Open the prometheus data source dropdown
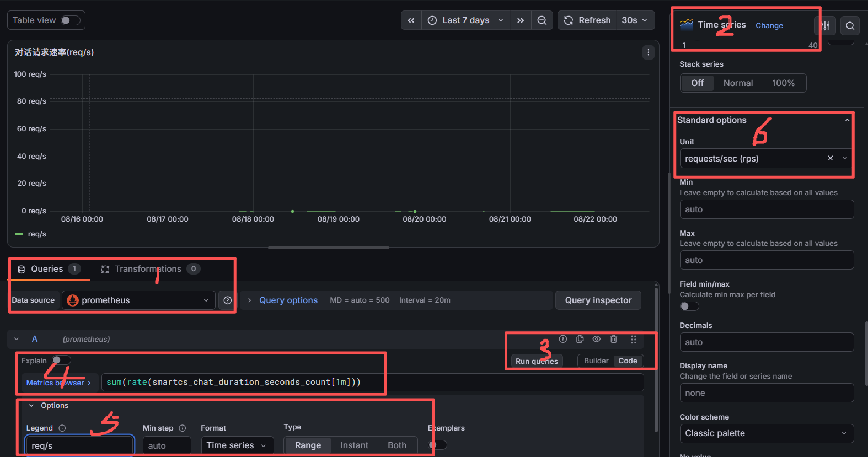868x457 pixels. coord(138,300)
